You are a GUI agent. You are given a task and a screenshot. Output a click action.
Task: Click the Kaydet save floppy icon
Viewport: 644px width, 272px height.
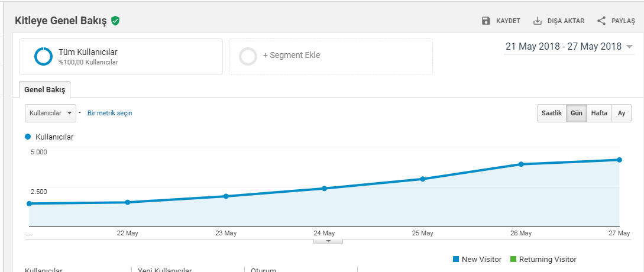(486, 21)
